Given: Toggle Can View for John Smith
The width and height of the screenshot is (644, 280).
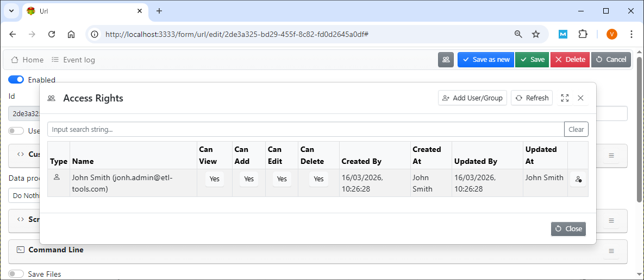Looking at the screenshot, I should coord(214,179).
